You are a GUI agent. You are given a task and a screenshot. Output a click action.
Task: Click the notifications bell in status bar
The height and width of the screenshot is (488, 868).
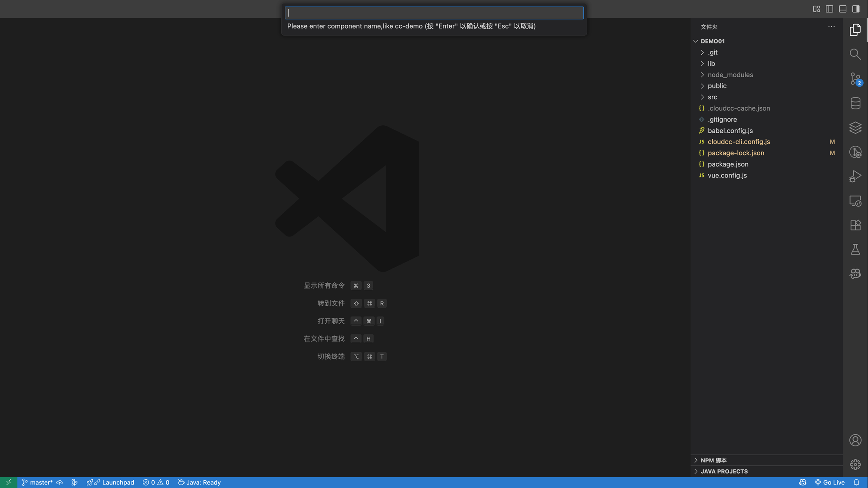point(856,482)
